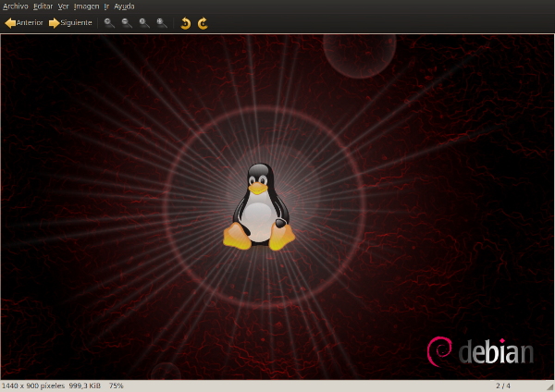Screen dimensions: 555x392
Task: Open the Archivo menu
Action: point(15,6)
